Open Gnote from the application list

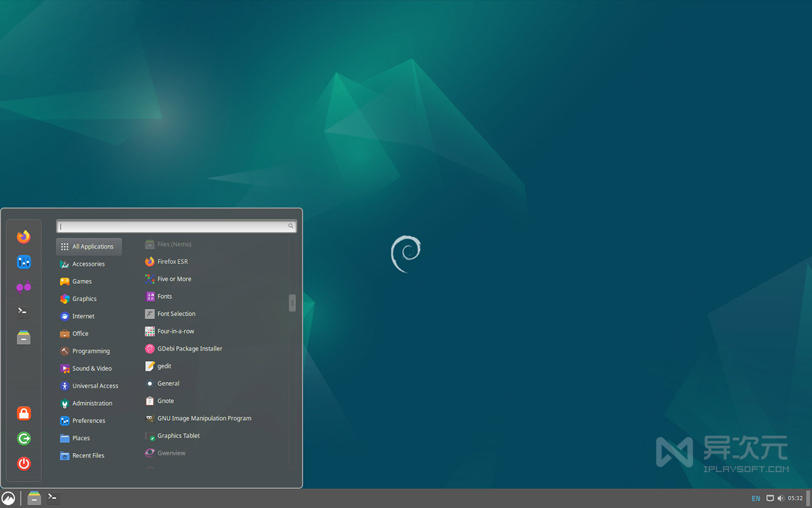166,400
